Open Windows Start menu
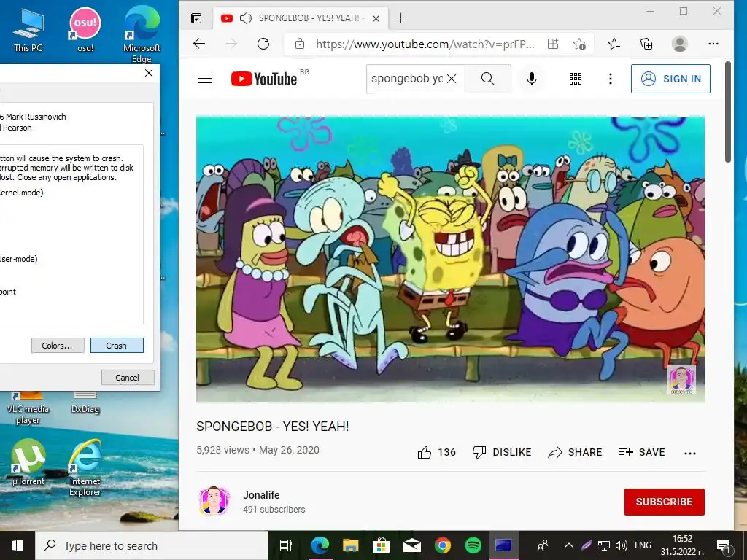Viewport: 747px width, 560px height. click(x=18, y=545)
